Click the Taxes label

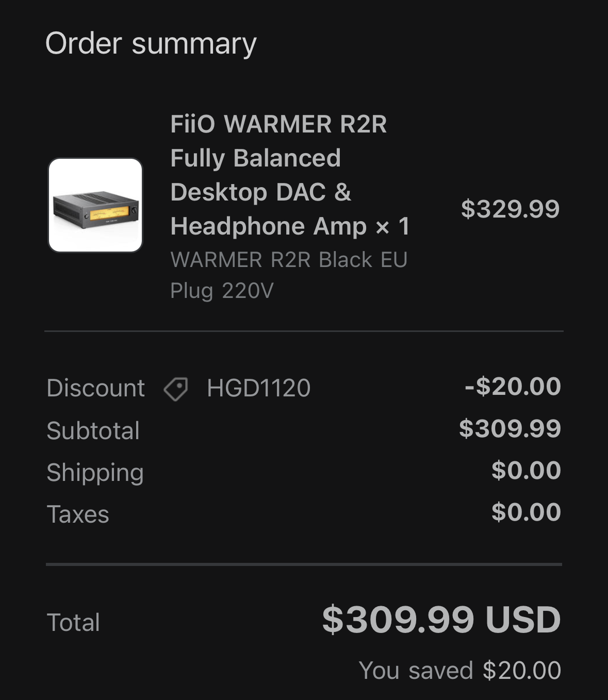(78, 514)
